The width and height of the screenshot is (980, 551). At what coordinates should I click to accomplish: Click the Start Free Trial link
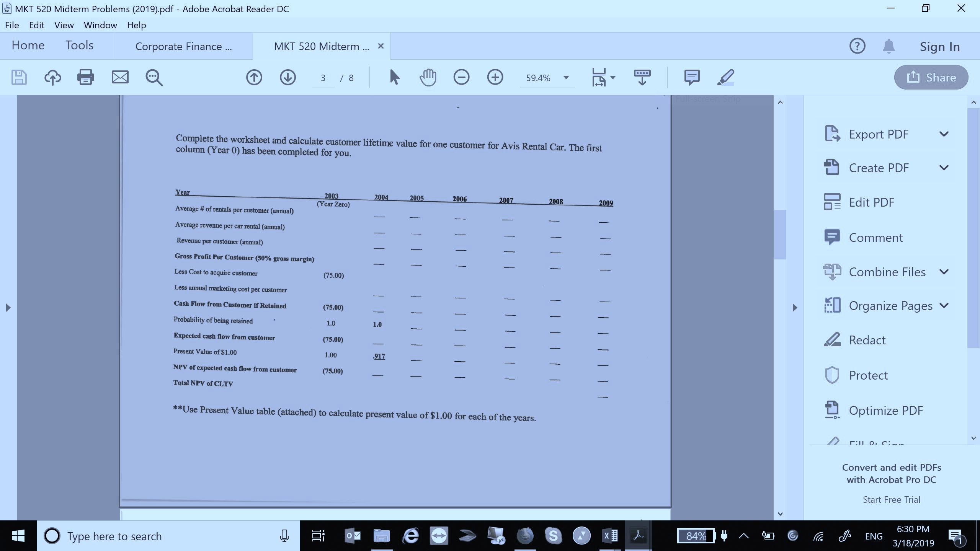click(x=891, y=499)
